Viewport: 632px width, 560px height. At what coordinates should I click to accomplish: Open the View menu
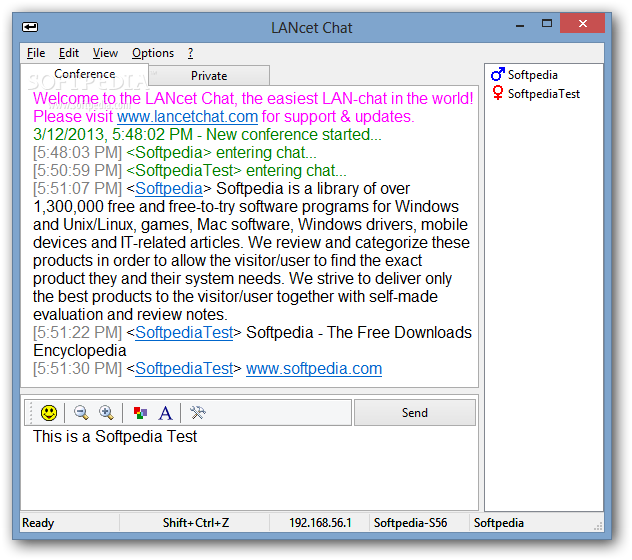(105, 53)
